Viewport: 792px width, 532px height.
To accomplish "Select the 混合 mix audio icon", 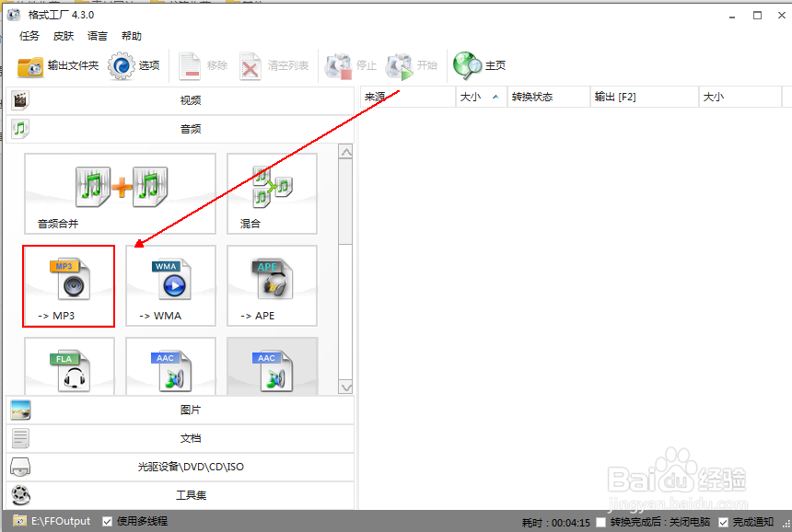I will pos(271,193).
